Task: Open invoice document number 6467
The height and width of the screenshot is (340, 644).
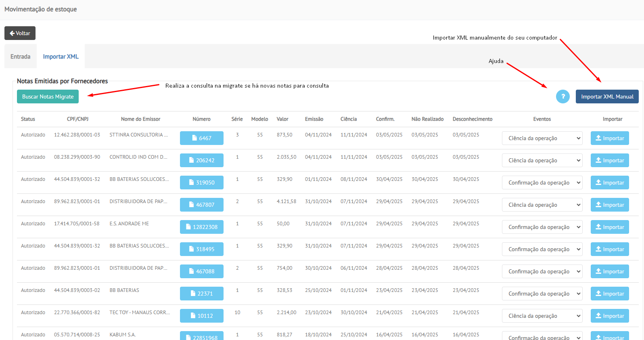Action: [201, 138]
